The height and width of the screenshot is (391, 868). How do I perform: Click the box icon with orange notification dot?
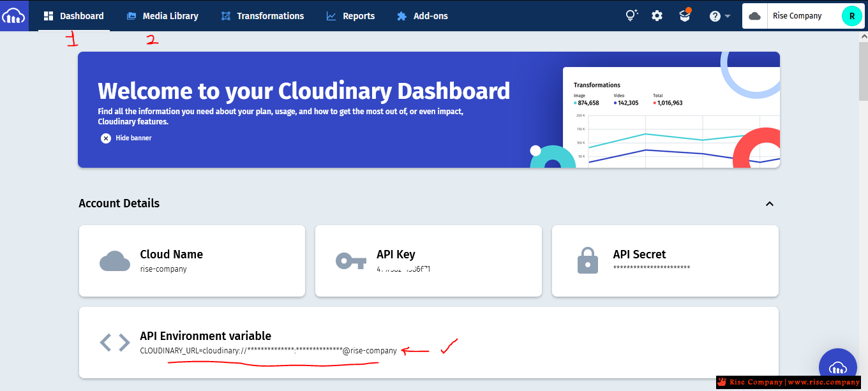click(x=685, y=15)
